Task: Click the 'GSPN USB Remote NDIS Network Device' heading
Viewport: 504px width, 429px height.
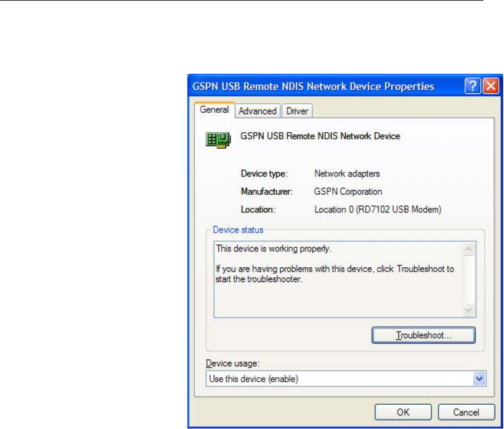Action: 320,136
